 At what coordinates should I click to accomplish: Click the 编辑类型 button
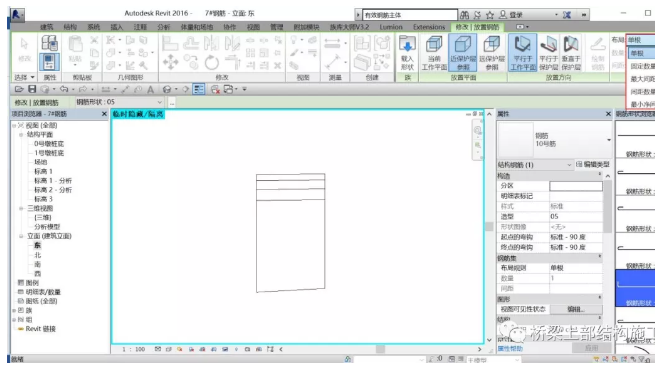tap(593, 164)
